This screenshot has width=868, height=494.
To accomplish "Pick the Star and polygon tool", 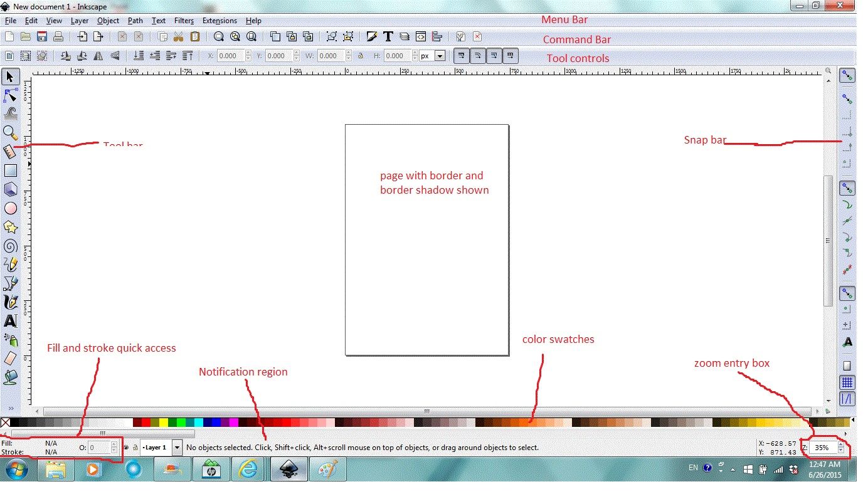I will (11, 226).
